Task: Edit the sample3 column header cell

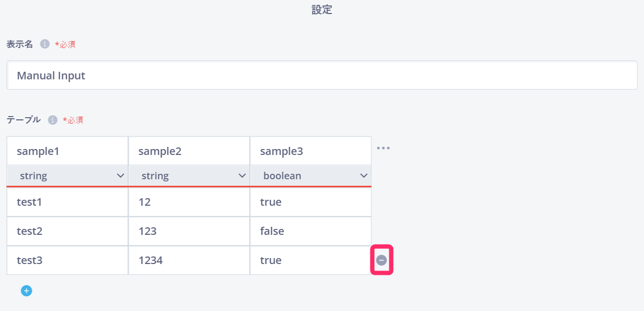Action: click(311, 151)
